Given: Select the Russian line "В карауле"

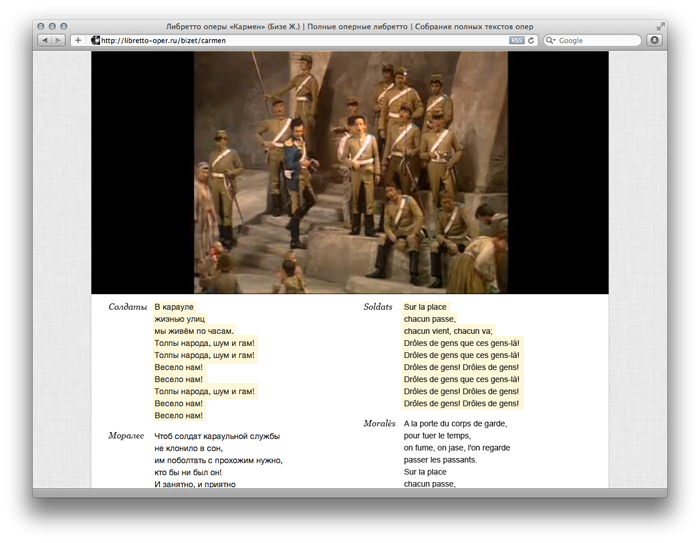Looking at the screenshot, I should (x=173, y=307).
